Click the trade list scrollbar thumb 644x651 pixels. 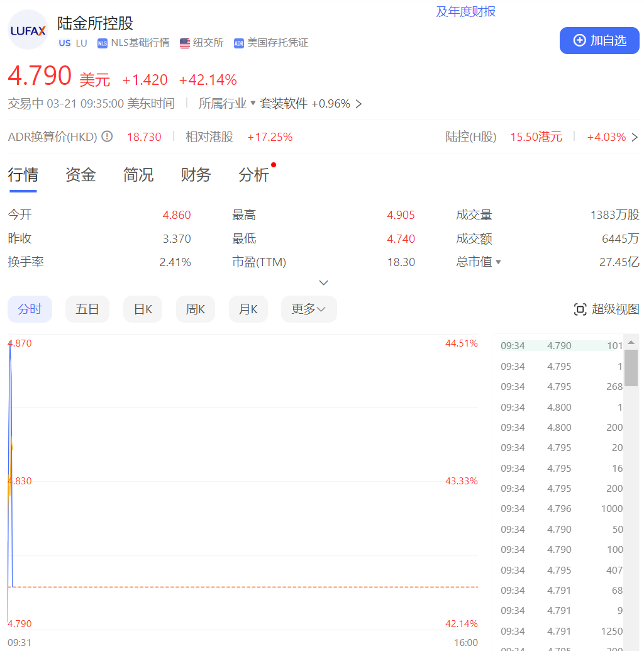coord(631,368)
